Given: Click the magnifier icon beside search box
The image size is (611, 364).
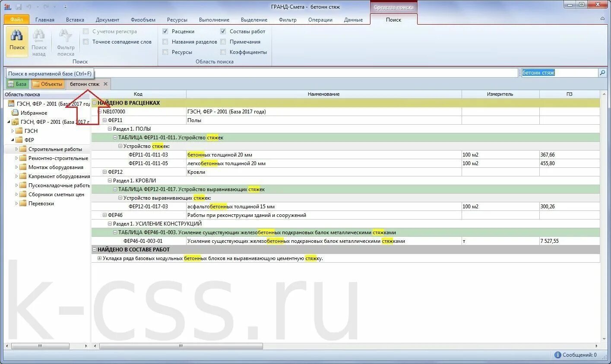Looking at the screenshot, I should pyautogui.click(x=602, y=73).
